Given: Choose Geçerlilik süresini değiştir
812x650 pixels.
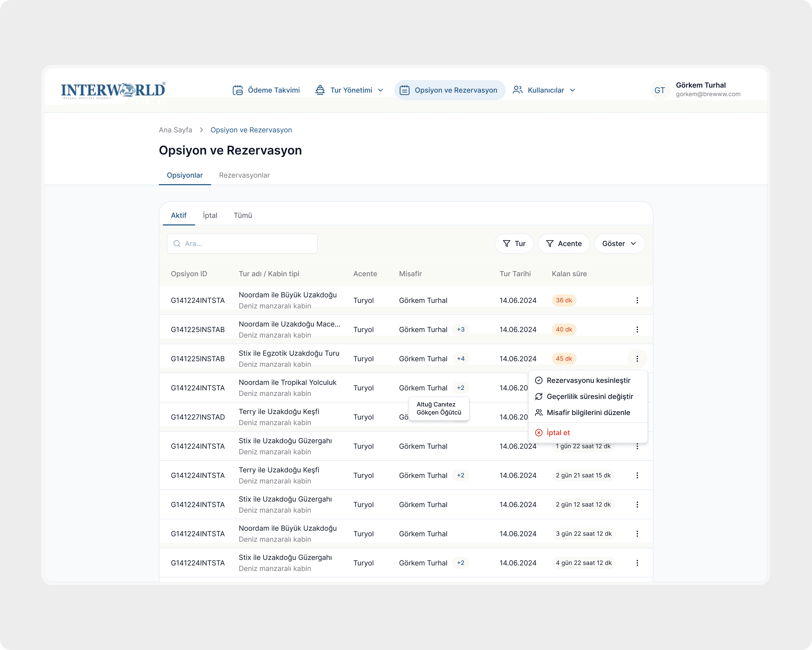Looking at the screenshot, I should [588, 396].
